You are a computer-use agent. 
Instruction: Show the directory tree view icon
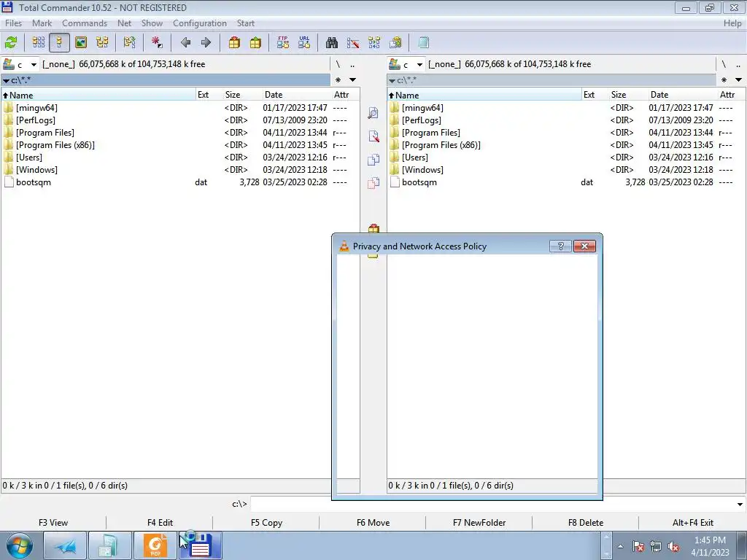click(102, 43)
